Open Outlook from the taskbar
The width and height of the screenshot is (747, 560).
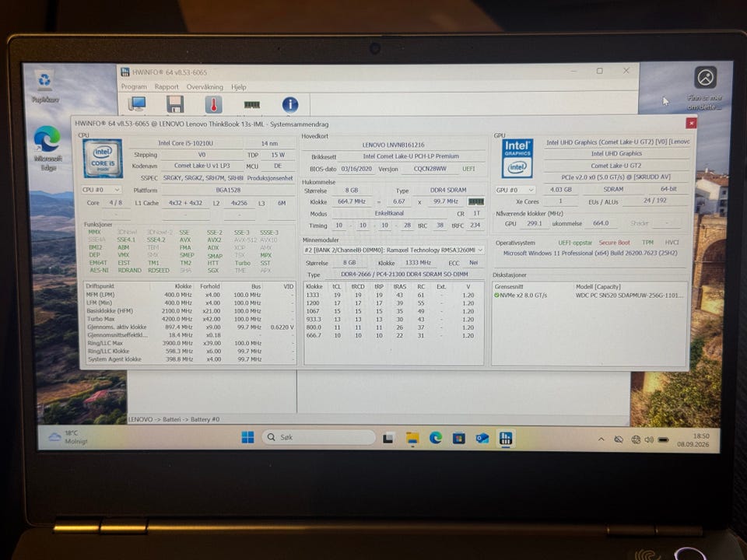[482, 438]
